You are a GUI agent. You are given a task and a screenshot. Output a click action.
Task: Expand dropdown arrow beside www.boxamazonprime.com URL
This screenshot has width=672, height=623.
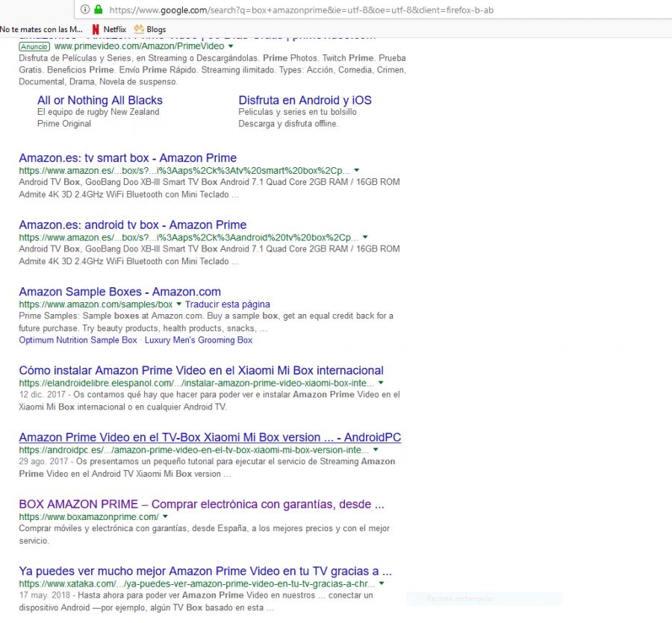[x=165, y=516]
